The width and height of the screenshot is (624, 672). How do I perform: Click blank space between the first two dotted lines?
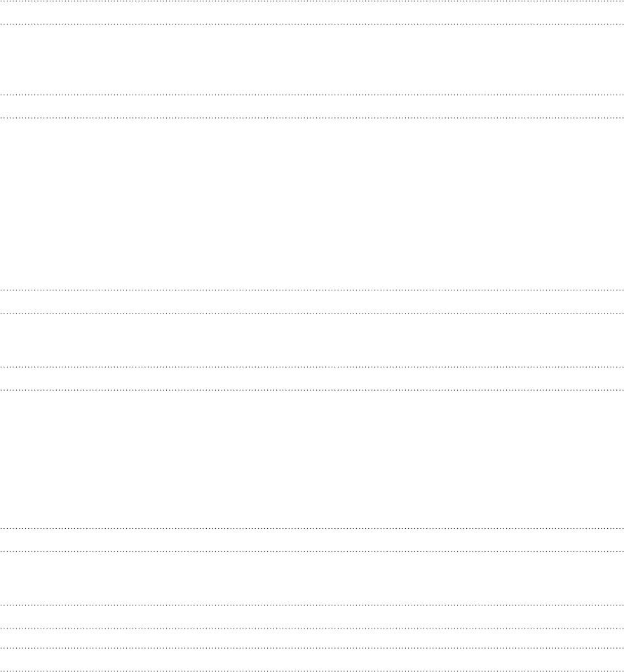pos(312,13)
